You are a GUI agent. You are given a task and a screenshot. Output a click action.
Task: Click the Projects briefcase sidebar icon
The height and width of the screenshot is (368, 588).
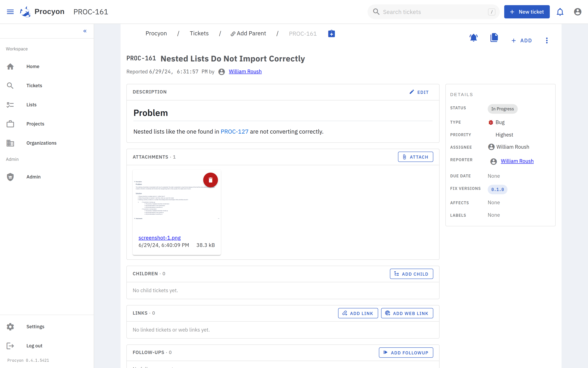10,124
